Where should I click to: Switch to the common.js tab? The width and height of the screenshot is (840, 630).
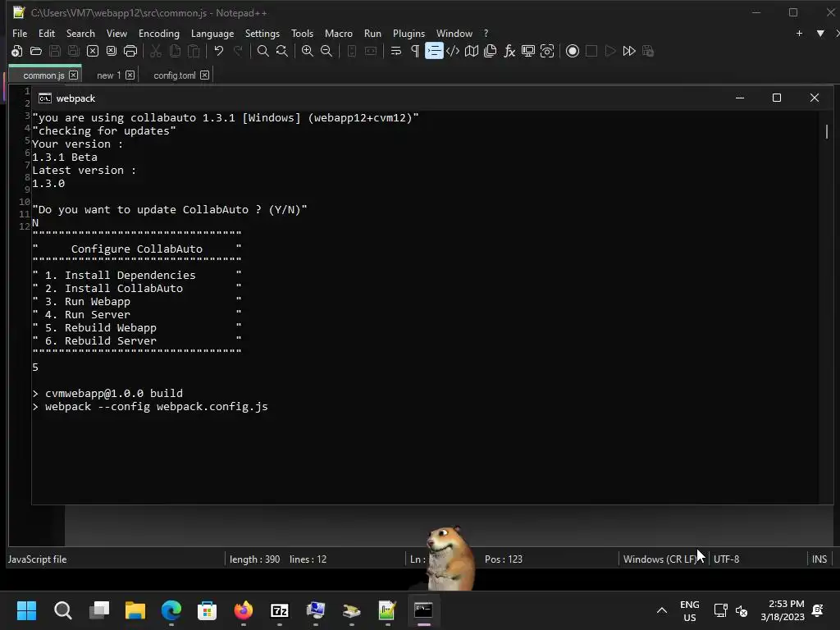44,75
